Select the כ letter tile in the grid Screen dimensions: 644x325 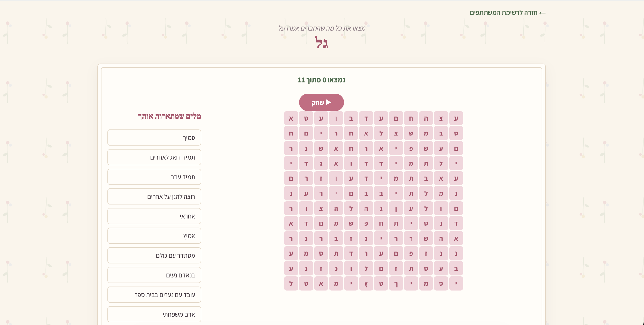coord(336,268)
